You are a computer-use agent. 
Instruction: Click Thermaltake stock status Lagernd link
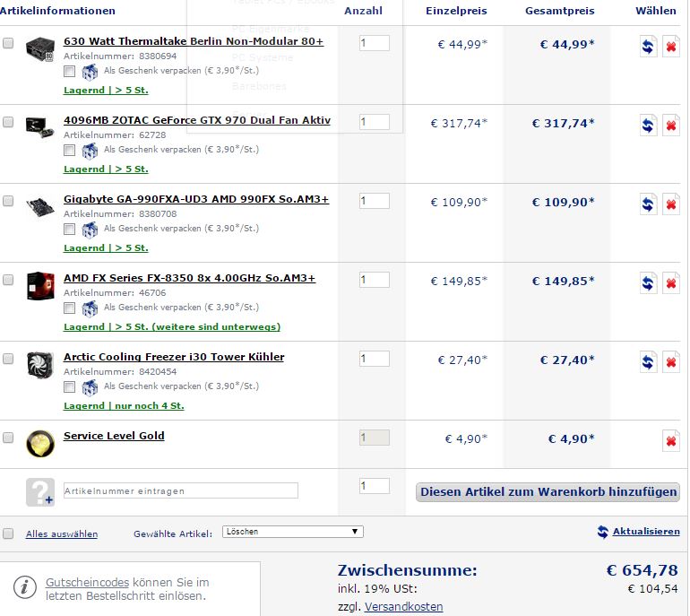(106, 91)
